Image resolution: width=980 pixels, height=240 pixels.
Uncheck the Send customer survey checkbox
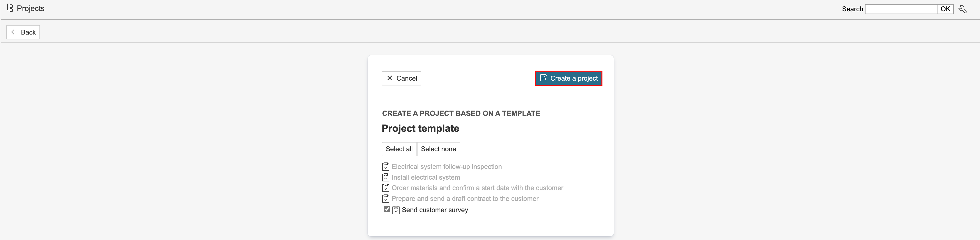(387, 209)
